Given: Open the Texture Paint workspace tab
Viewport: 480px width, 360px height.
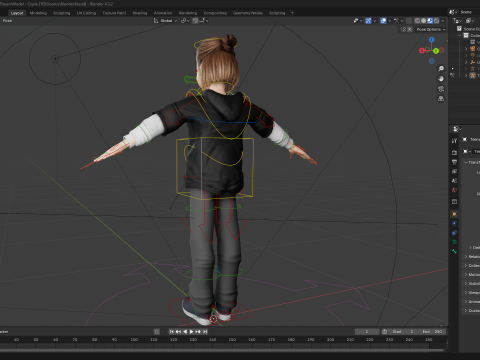Looking at the screenshot, I should click(x=114, y=13).
